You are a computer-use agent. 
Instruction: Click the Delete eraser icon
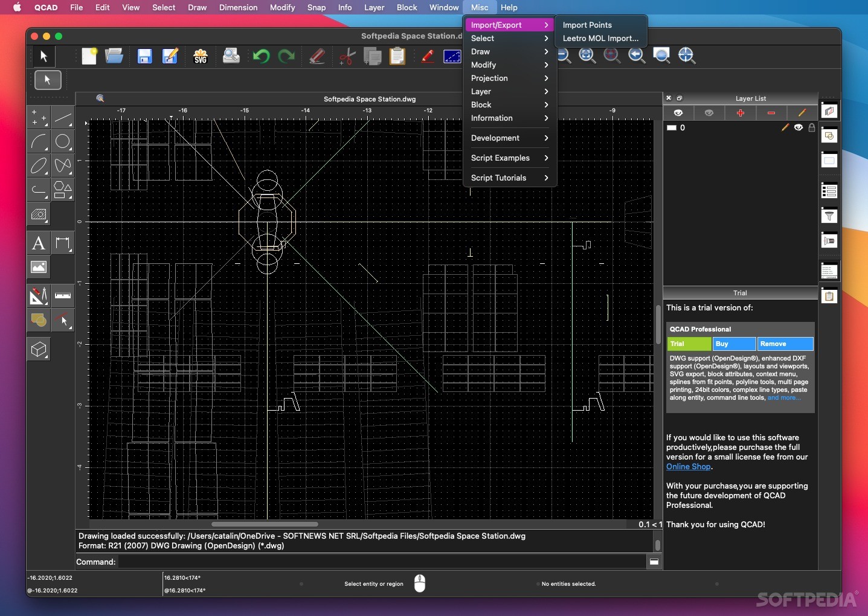pyautogui.click(x=317, y=56)
